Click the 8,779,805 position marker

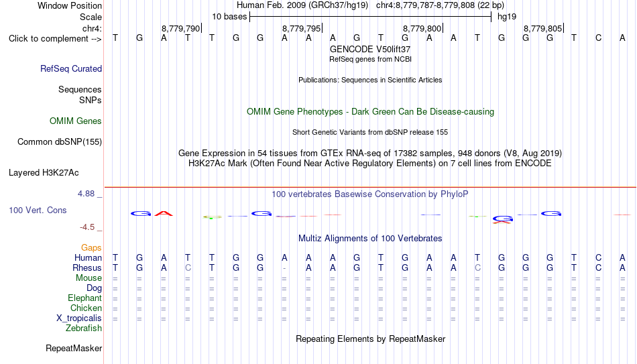(x=542, y=28)
